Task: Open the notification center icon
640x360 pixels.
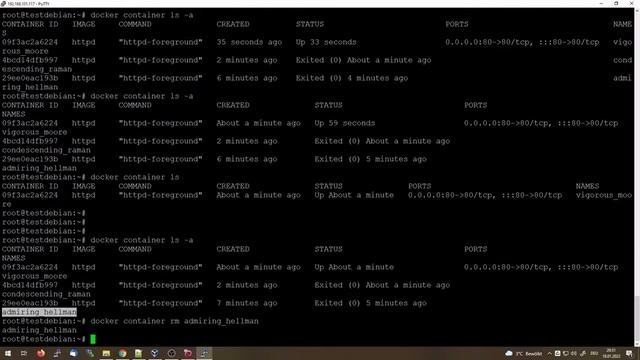Action: tap(630, 353)
